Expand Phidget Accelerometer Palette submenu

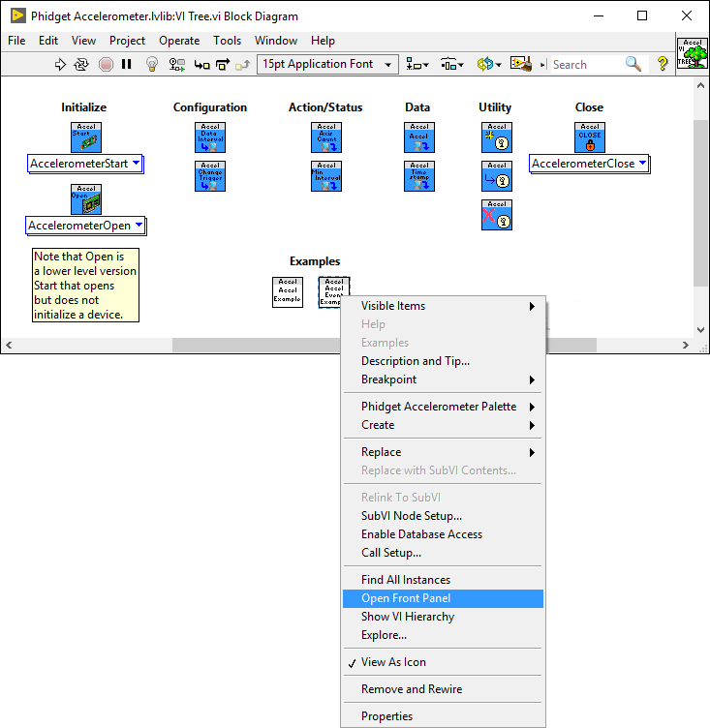click(443, 407)
